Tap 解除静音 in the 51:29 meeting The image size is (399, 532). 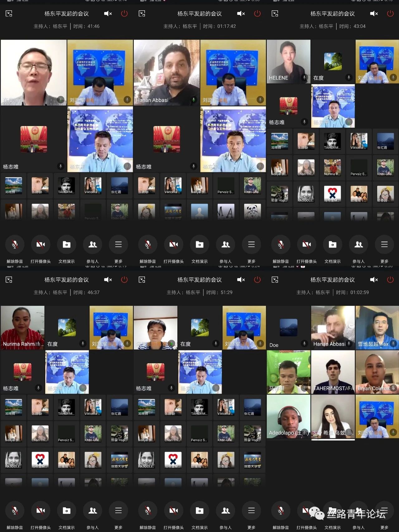click(148, 511)
